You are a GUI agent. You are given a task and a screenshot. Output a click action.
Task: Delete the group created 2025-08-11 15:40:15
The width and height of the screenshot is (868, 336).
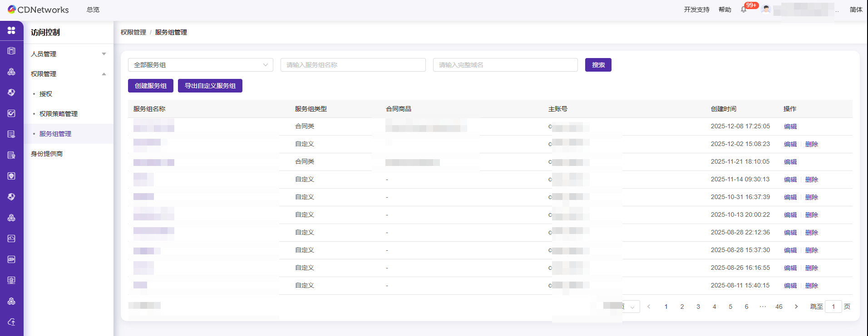tap(812, 286)
